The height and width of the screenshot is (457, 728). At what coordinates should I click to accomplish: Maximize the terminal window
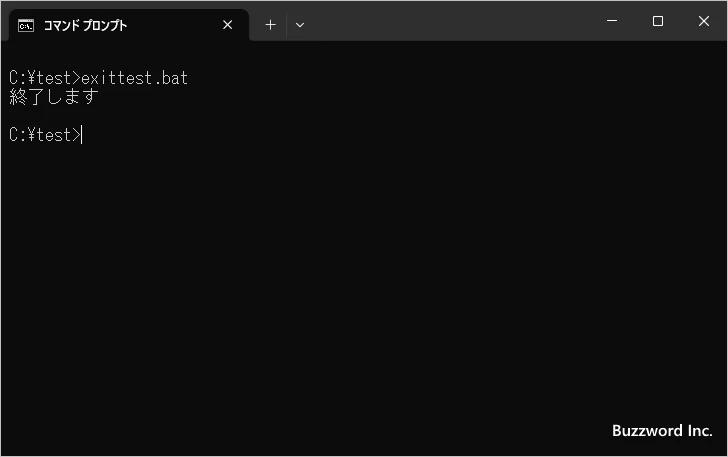point(657,21)
